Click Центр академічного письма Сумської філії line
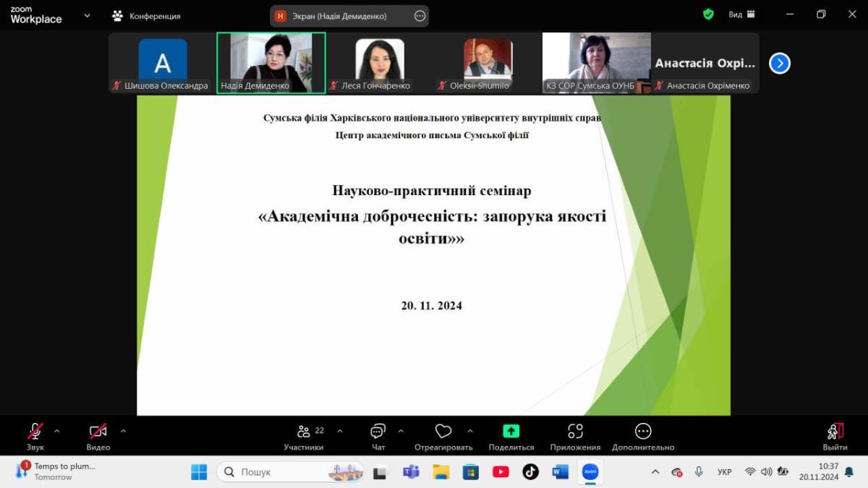 [x=432, y=134]
